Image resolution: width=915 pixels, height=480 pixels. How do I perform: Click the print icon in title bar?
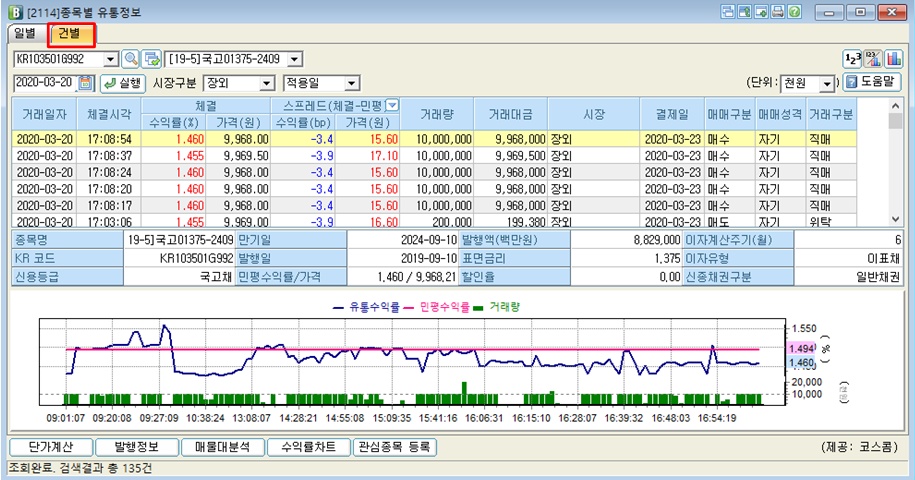tap(777, 11)
